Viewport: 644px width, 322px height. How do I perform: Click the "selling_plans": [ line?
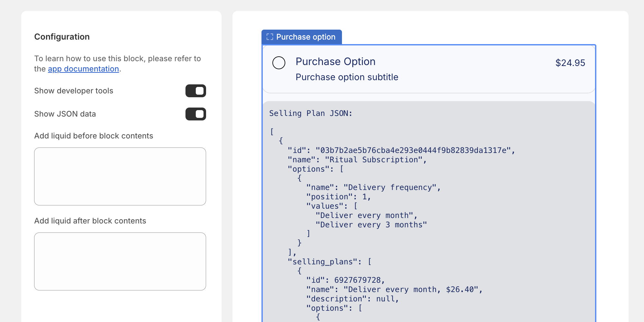(330, 262)
